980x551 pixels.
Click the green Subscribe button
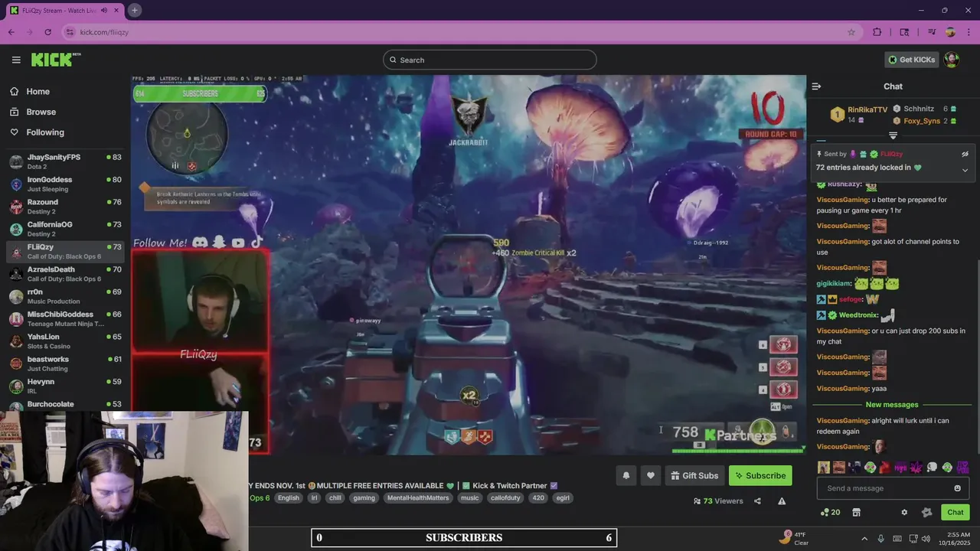click(x=760, y=475)
